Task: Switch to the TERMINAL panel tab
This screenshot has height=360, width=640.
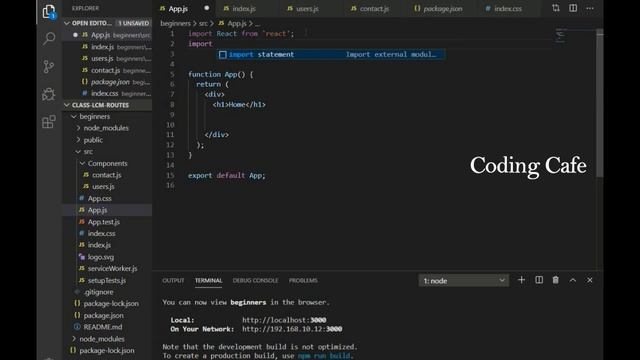Action: click(208, 280)
